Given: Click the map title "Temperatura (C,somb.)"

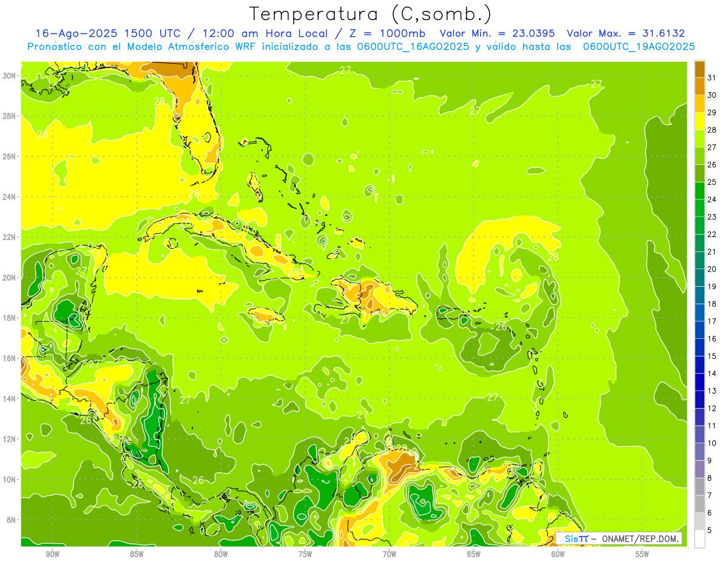Looking at the screenshot, I should [371, 14].
